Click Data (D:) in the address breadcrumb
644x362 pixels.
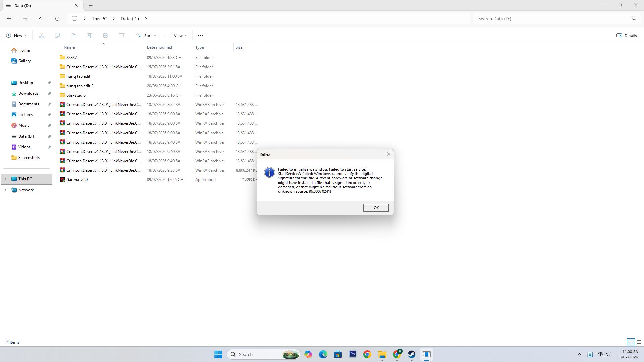pyautogui.click(x=130, y=19)
